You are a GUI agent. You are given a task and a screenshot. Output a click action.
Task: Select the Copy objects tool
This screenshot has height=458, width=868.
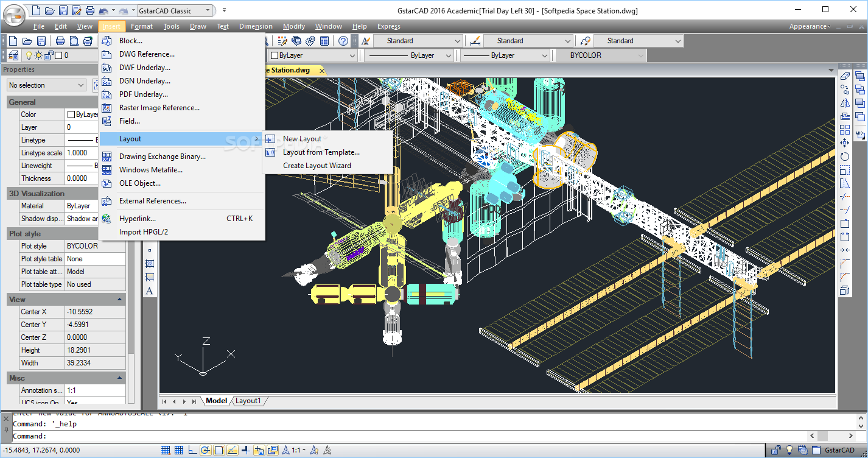tap(845, 90)
